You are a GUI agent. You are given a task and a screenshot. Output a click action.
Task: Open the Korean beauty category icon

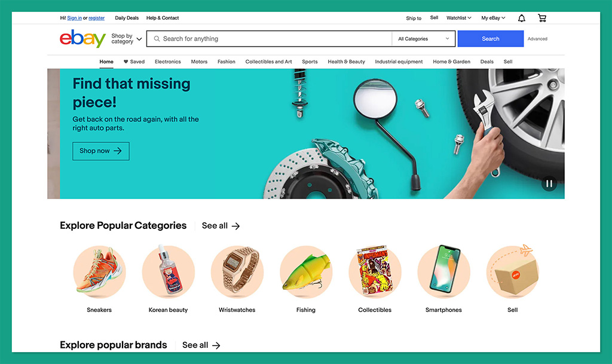(168, 272)
